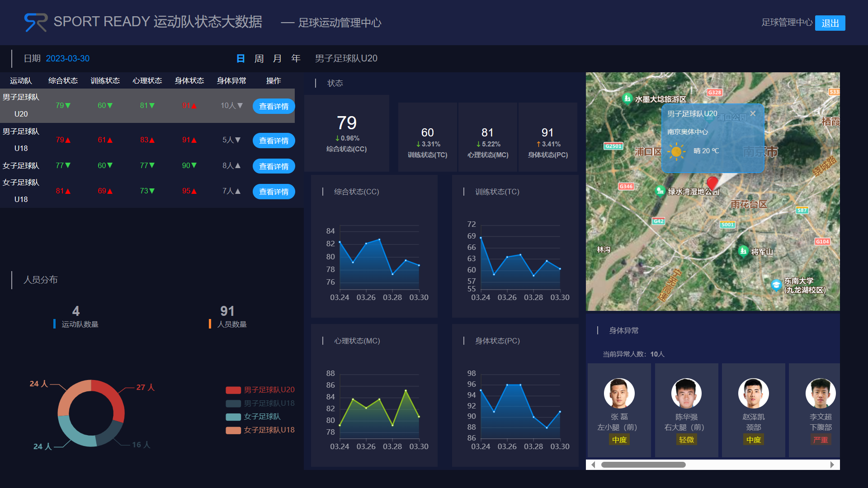Click 李文超's player avatar
Viewport: 868px width, 488px height.
(821, 393)
